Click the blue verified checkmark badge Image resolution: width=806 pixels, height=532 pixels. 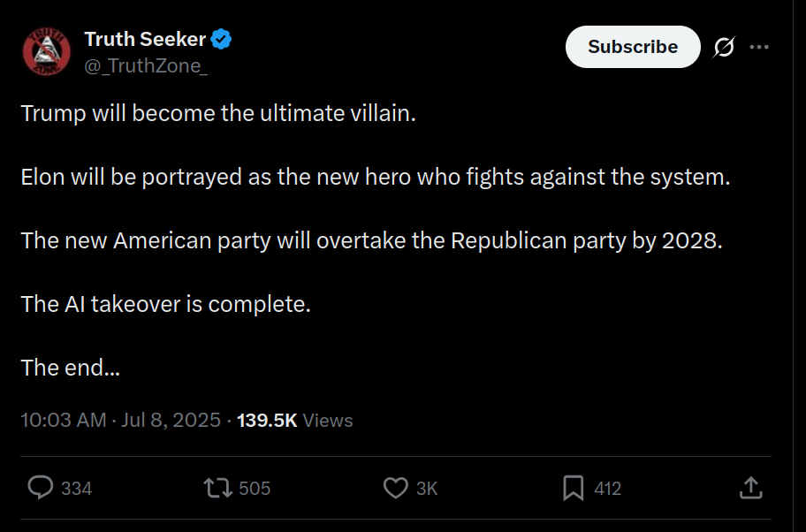222,39
